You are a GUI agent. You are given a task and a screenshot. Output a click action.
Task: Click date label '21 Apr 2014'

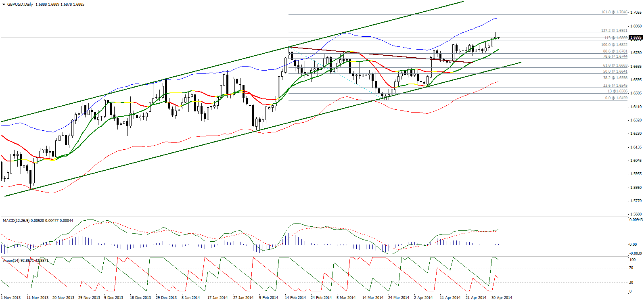coord(476,298)
